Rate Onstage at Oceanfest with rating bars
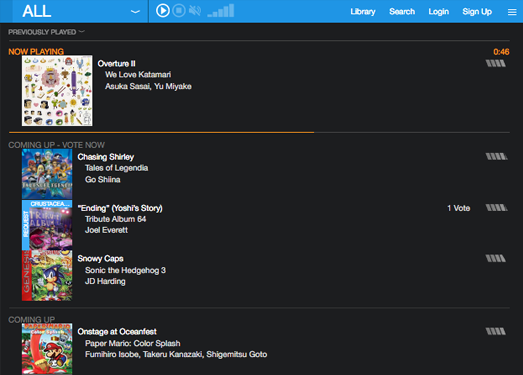Viewport: 523px width, 375px height. (x=496, y=331)
